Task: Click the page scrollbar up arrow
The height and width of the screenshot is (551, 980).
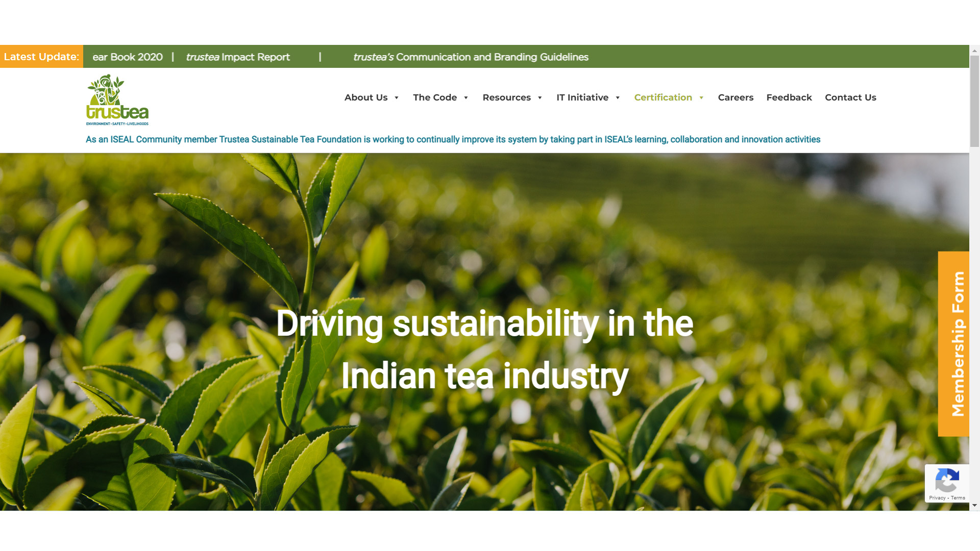Action: (x=974, y=51)
